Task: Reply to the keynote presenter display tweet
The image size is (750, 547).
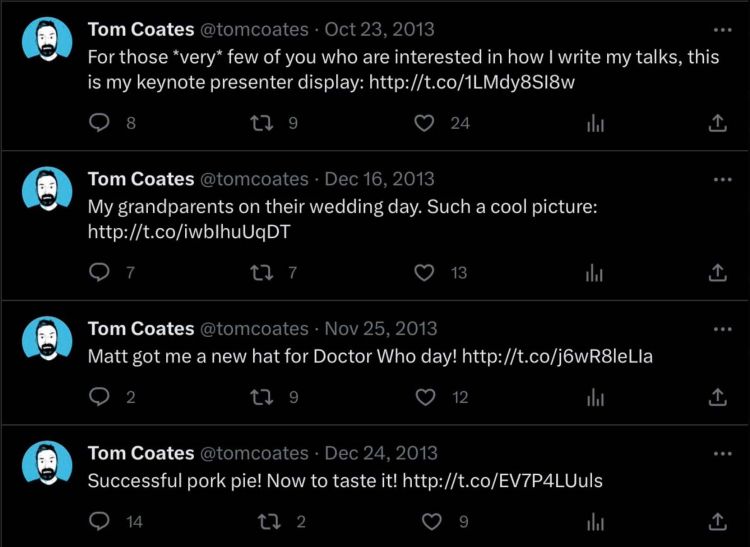Action: click(99, 123)
